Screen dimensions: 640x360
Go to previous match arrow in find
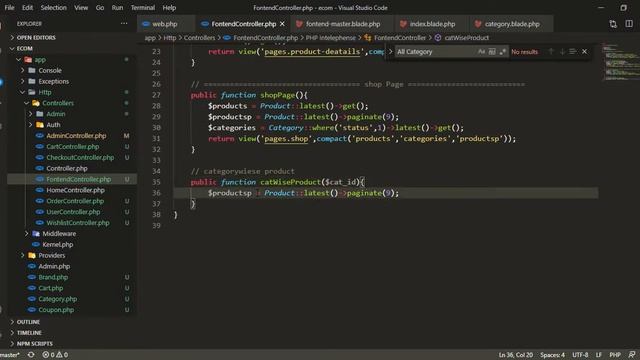tap(551, 52)
